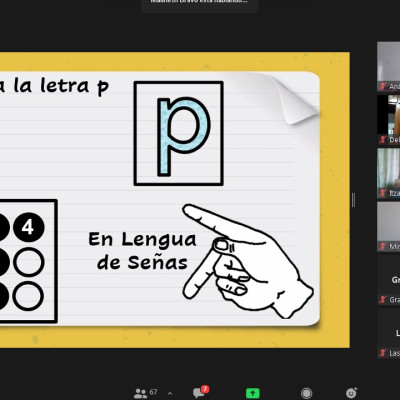400x400 pixels.
Task: Open the Chat with unread badge
Action: pyautogui.click(x=200, y=392)
